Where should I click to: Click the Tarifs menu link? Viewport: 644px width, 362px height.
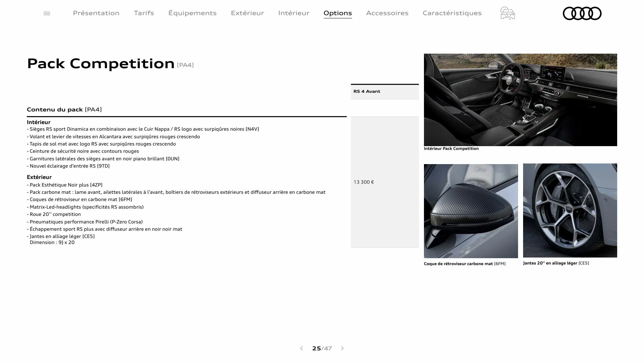point(144,13)
